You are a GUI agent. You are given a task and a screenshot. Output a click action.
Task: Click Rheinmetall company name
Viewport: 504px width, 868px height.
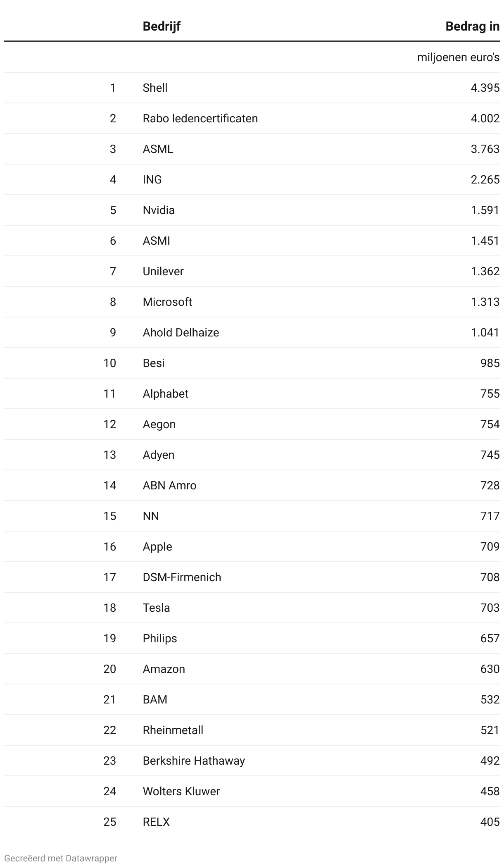[173, 730]
